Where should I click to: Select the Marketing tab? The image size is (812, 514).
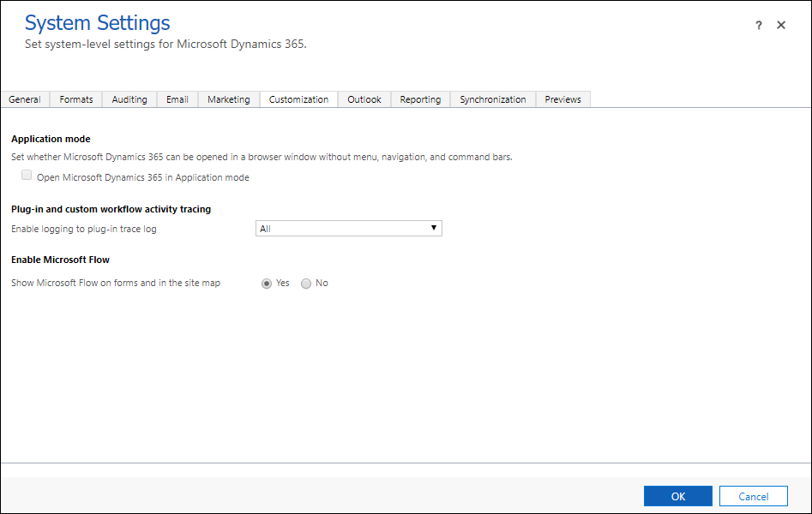228,99
